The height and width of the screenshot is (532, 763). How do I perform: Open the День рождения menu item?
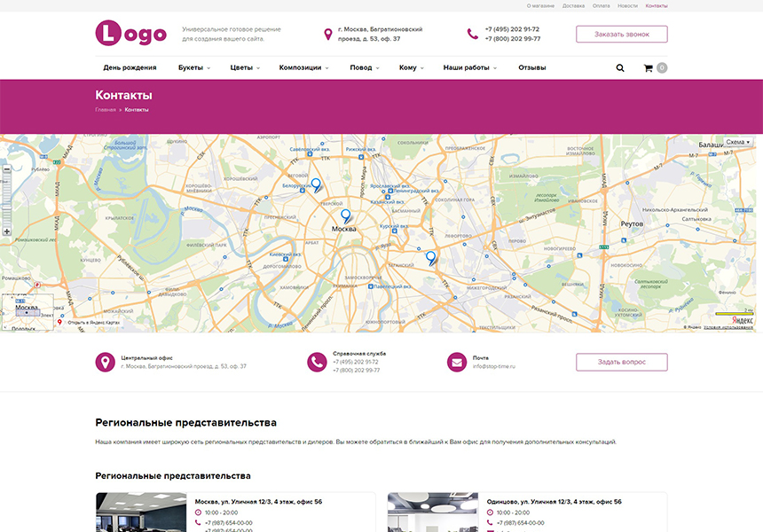[x=130, y=67]
